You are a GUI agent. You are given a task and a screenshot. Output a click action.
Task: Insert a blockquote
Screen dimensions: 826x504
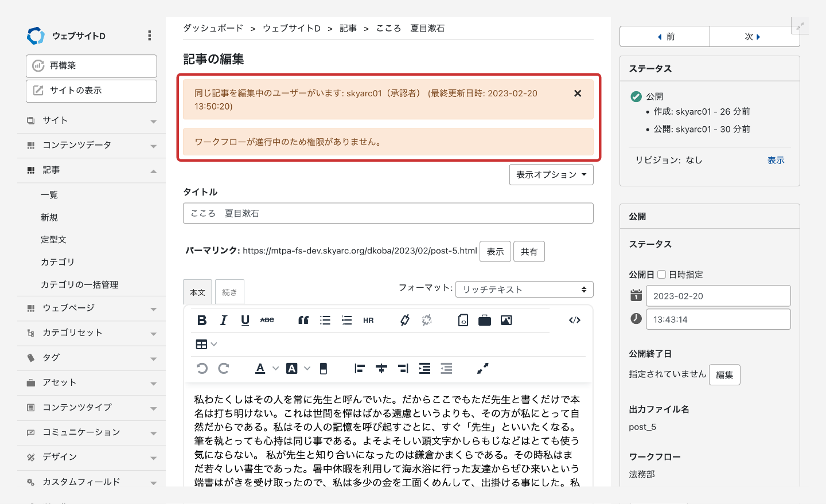click(x=303, y=321)
